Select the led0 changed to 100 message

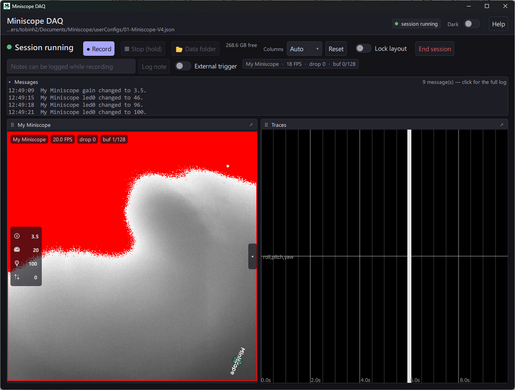[77, 112]
